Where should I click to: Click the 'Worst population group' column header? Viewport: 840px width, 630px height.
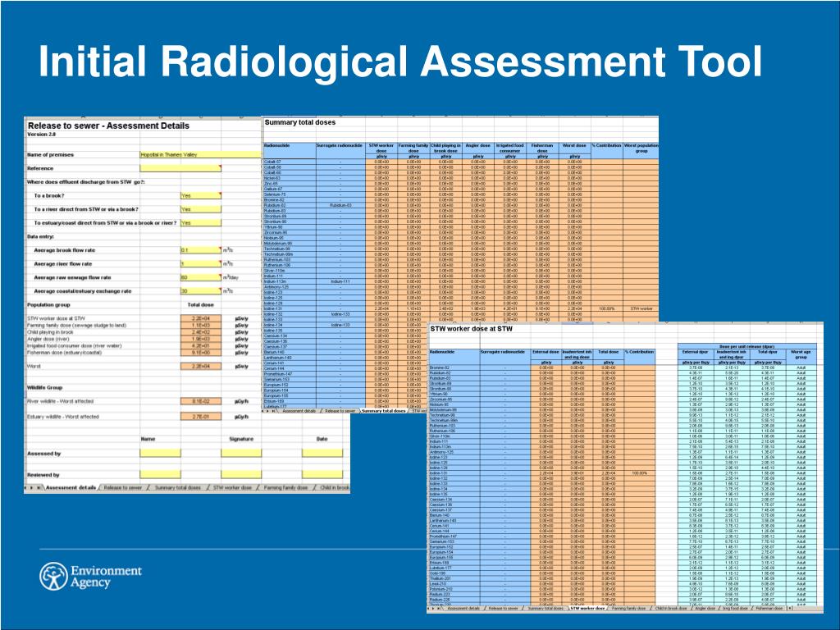click(641, 148)
